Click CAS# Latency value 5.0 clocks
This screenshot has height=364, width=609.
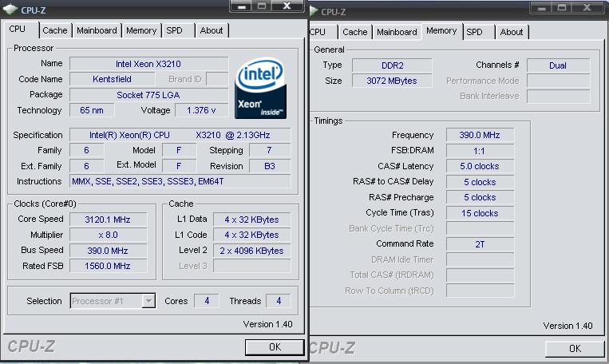(x=480, y=166)
